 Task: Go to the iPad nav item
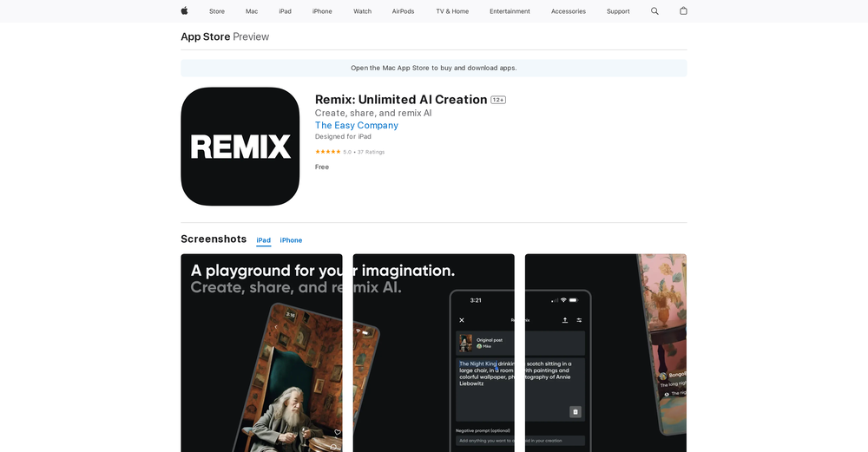click(x=285, y=11)
